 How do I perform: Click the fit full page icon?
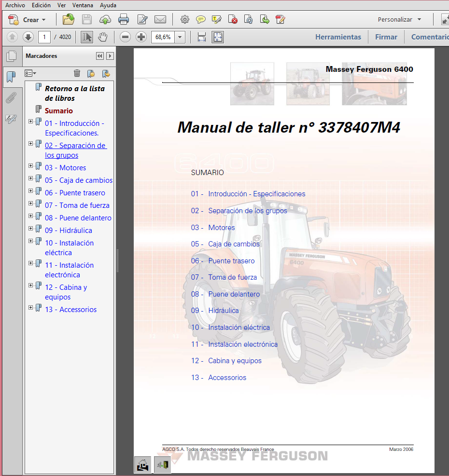[218, 37]
